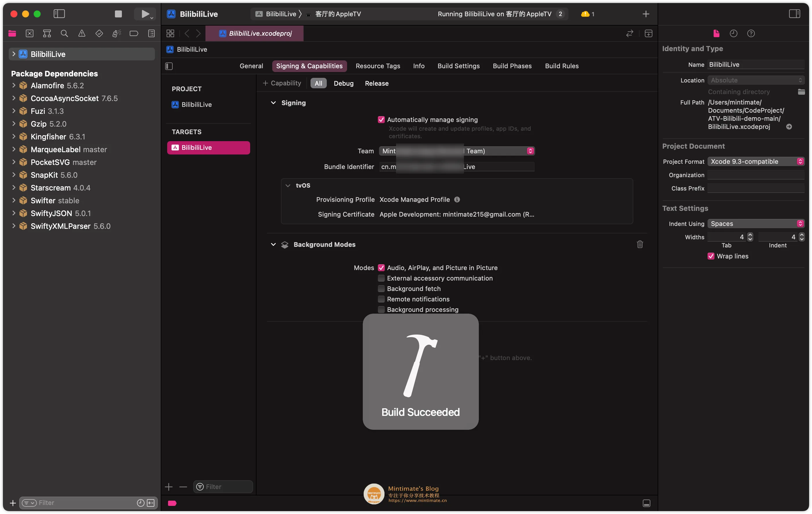812x514 pixels.
Task: Show the project navigator folder icon
Action: [x=12, y=33]
